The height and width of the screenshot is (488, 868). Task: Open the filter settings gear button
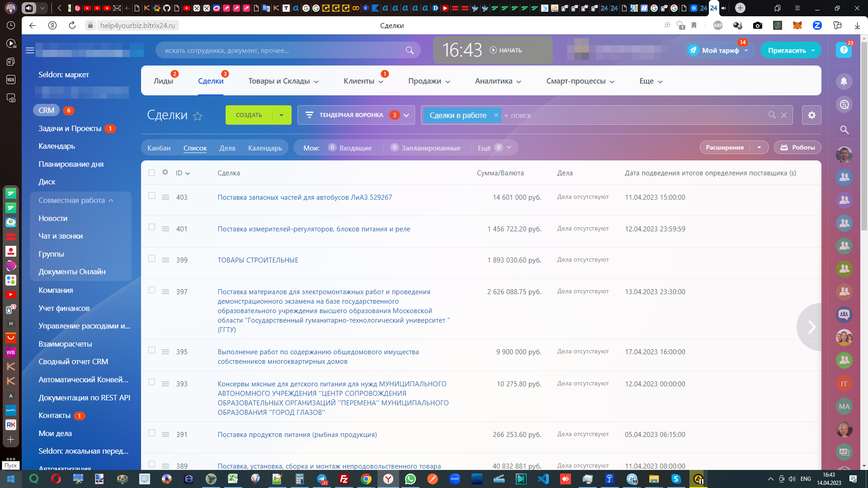811,115
